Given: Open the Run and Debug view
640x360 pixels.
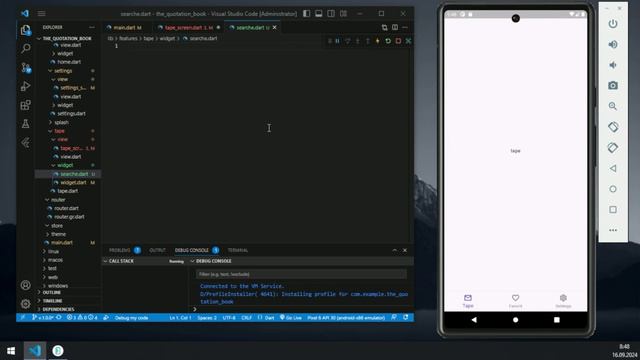Looking at the screenshot, I should tap(25, 86).
